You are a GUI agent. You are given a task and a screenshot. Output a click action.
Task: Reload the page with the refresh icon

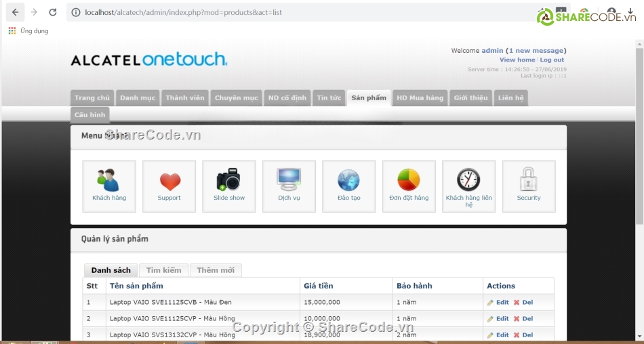tap(53, 12)
